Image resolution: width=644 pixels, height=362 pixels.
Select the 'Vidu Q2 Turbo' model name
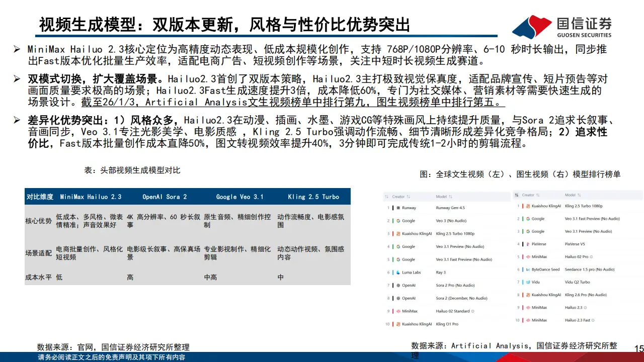tap(578, 282)
